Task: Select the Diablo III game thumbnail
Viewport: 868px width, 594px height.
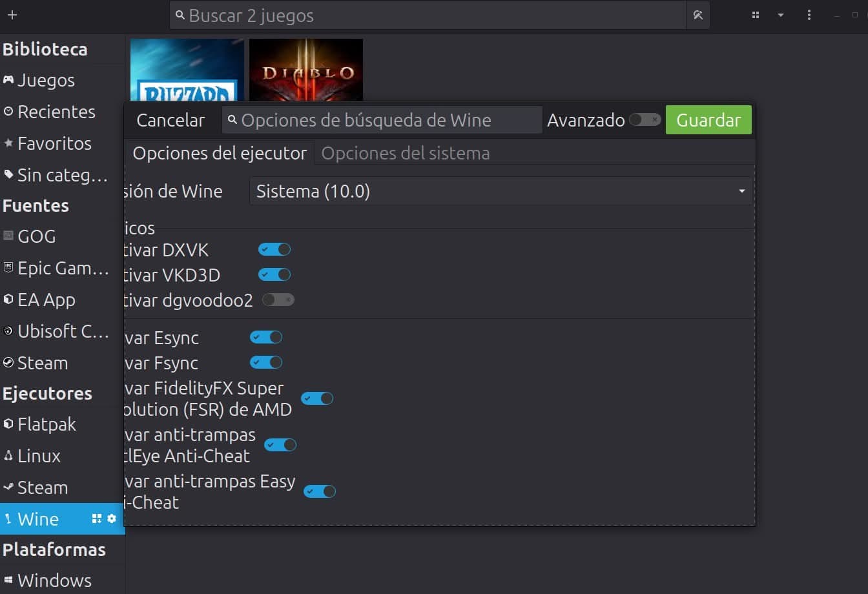Action: 305,70
